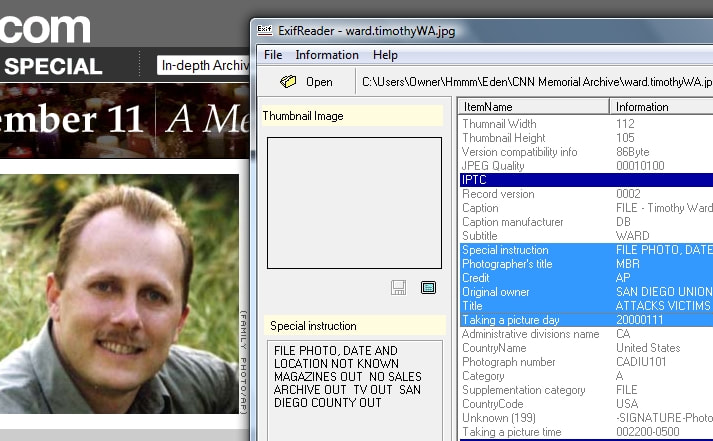Screen dimensions: 713x441
Task: Click the view thumbnail display icon
Action: click(429, 288)
